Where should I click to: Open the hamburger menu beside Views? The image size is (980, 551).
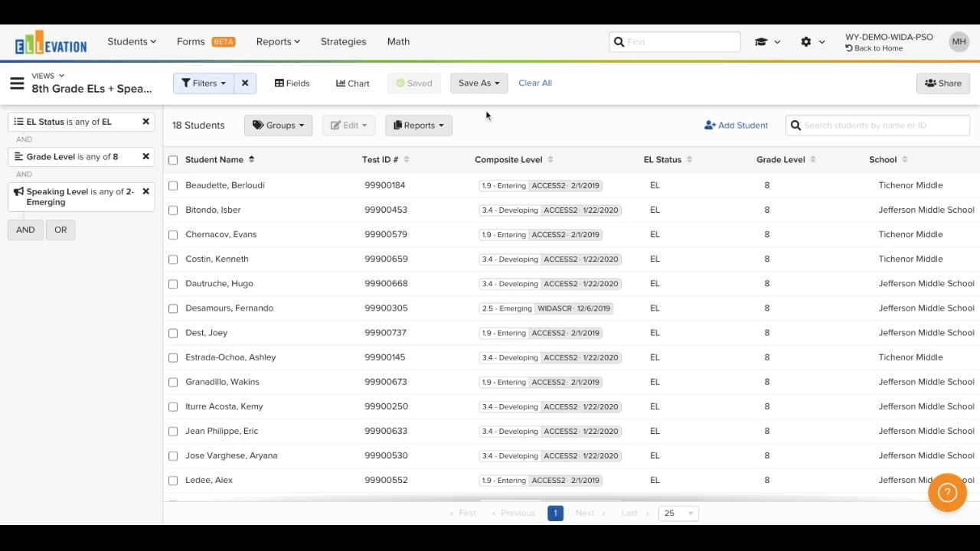pos(17,83)
